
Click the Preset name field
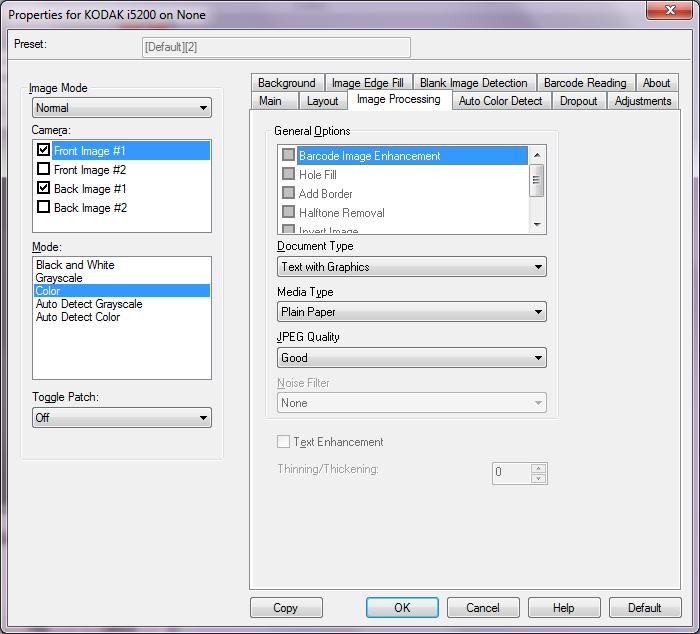click(276, 47)
